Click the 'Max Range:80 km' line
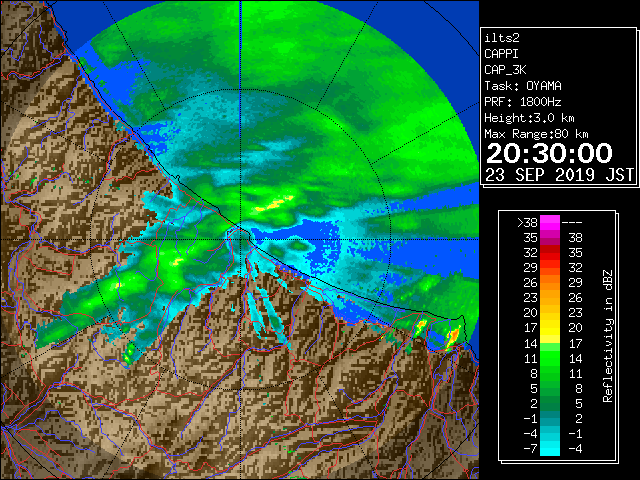 pyautogui.click(x=536, y=134)
